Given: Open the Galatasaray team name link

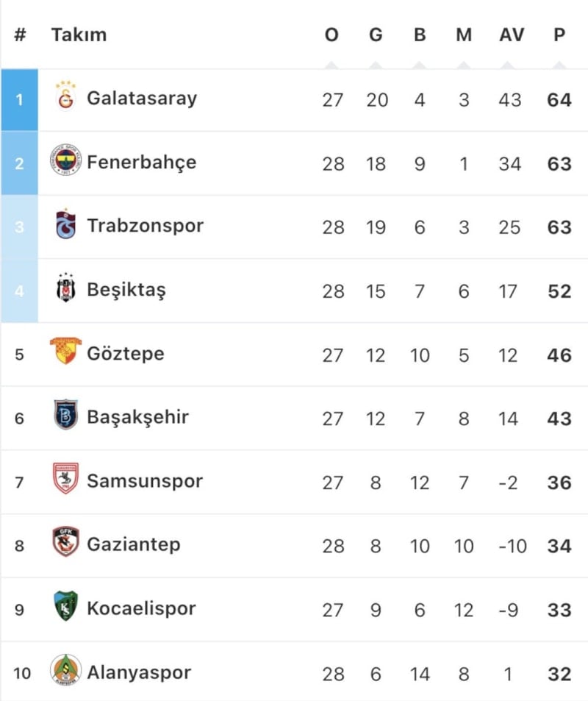Looking at the screenshot, I should coord(142,98).
